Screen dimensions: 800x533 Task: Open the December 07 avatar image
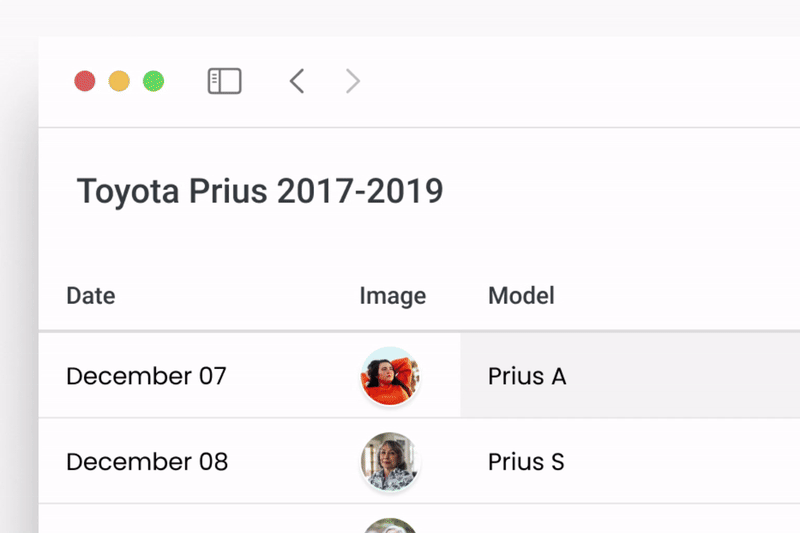390,376
